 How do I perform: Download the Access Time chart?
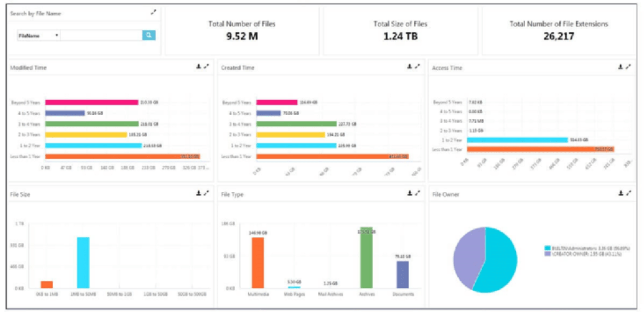(620, 67)
